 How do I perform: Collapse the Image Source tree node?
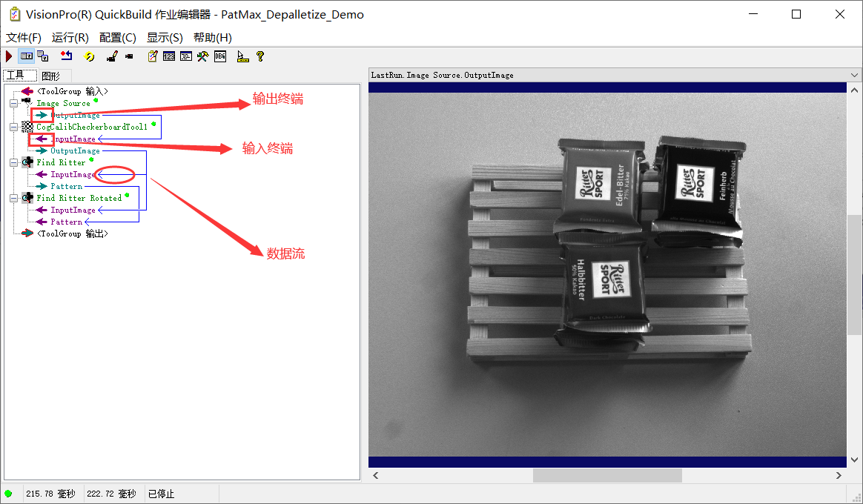click(x=12, y=103)
